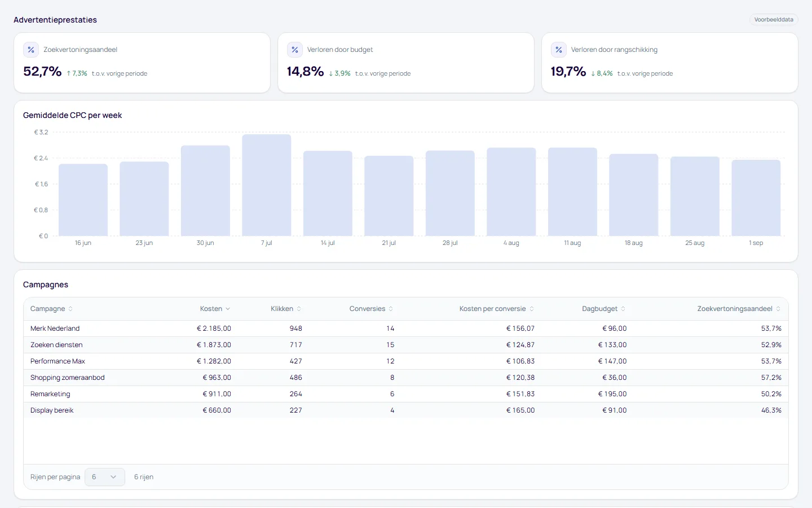Click the € 165,00 cost per conversion cell
812x508 pixels.
520,410
